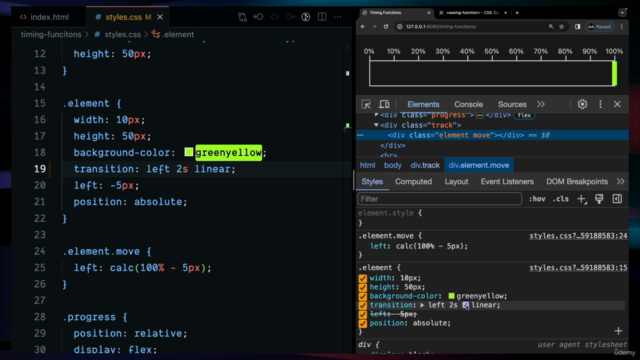Toggle the browser side panel icon
The image size is (640, 360).
coord(577,27)
